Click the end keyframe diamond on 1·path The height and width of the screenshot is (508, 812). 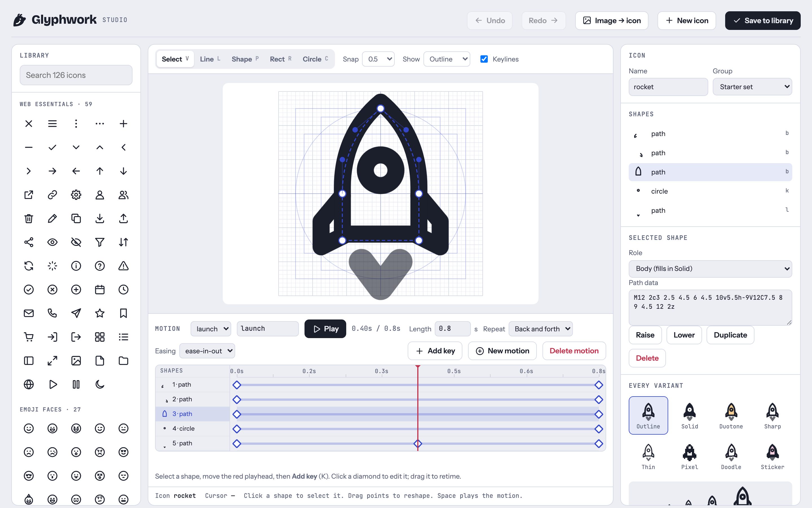coord(599,385)
